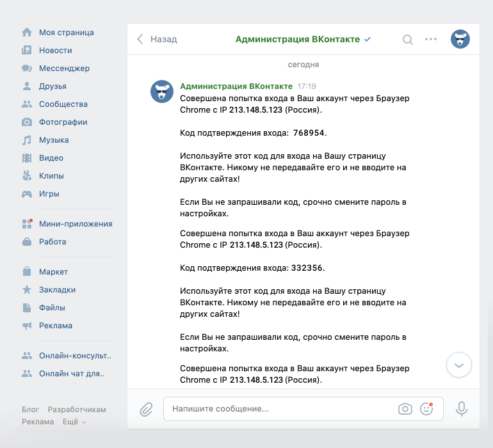Open the sender avatar beside the 17:19 message
The width and height of the screenshot is (493, 448).
[x=162, y=92]
